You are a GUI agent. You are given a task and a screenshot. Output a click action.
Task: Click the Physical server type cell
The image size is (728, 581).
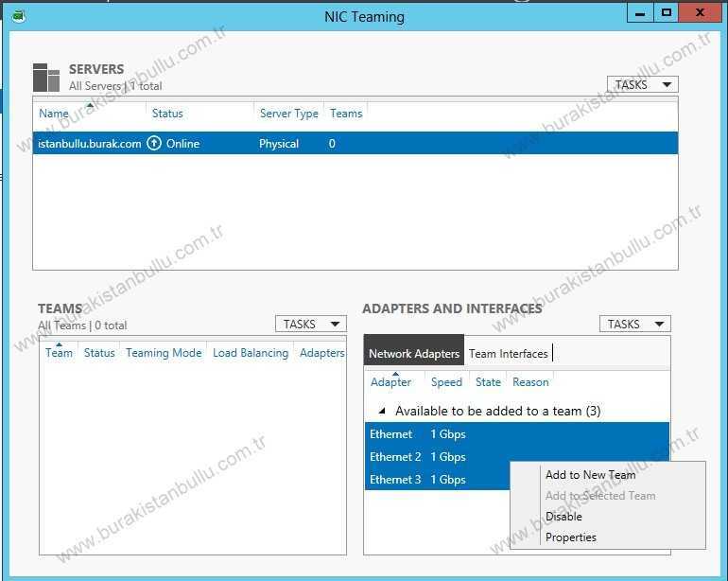coord(279,144)
